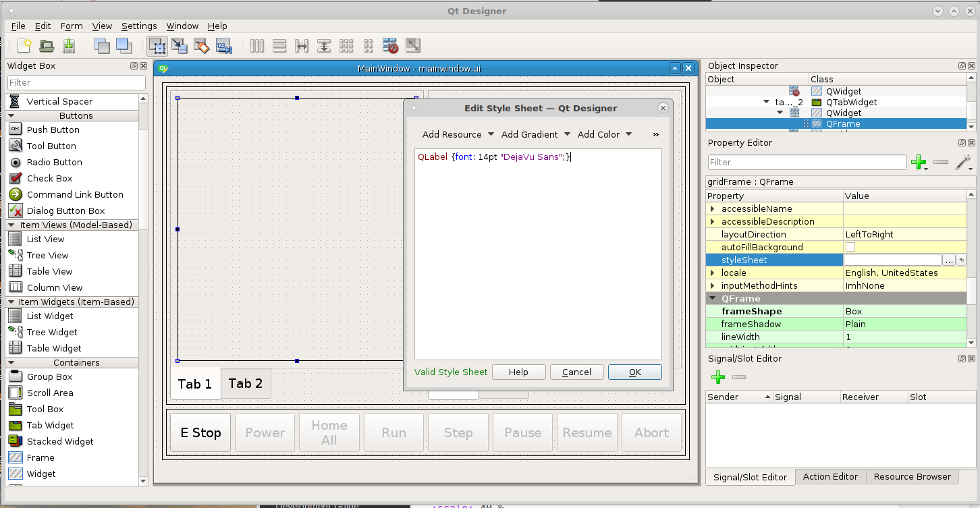Switch to the Resource Browser tab
The width and height of the screenshot is (980, 508).
pos(912,476)
